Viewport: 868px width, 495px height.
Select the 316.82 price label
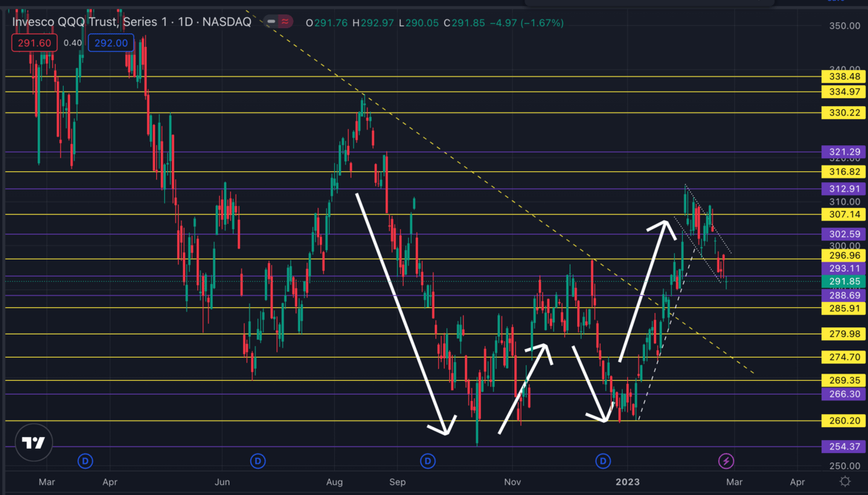pos(844,171)
